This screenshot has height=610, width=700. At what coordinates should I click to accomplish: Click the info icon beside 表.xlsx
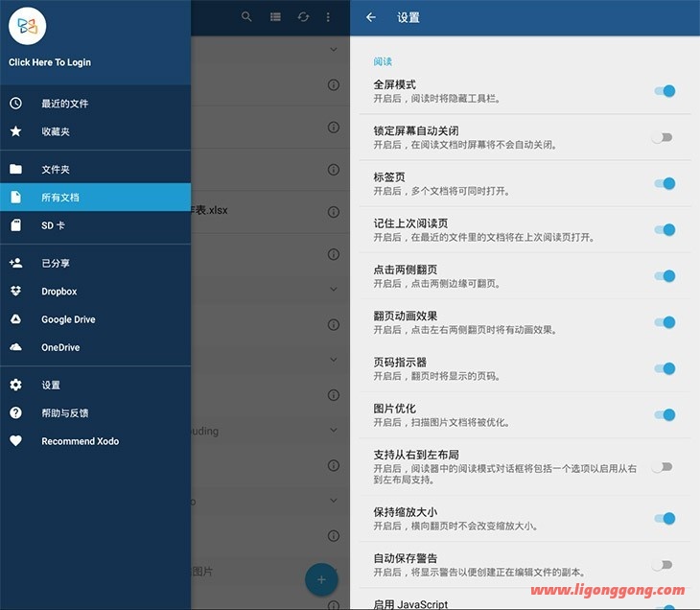(334, 212)
